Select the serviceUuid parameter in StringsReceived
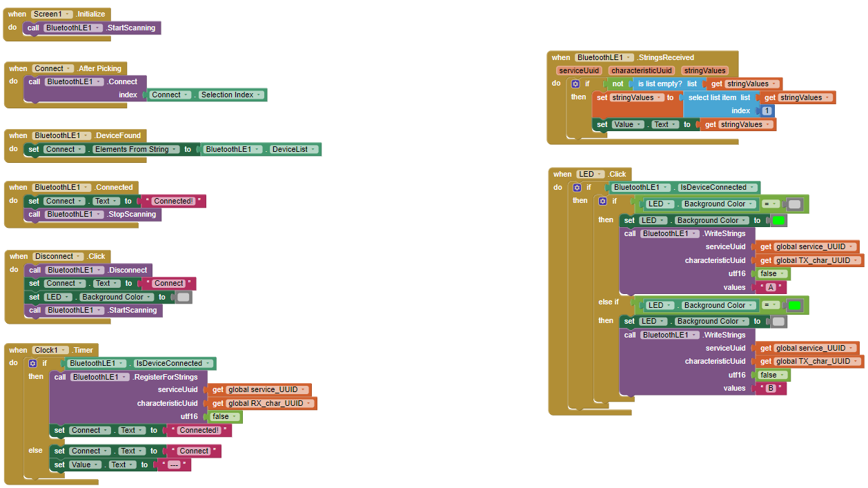868x488 pixels. click(580, 70)
